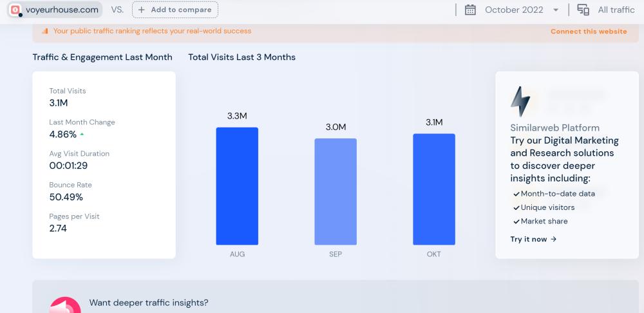Viewport: 644px width, 313px height.
Task: Click the checkmark beside Unique visitors
Action: coord(516,207)
